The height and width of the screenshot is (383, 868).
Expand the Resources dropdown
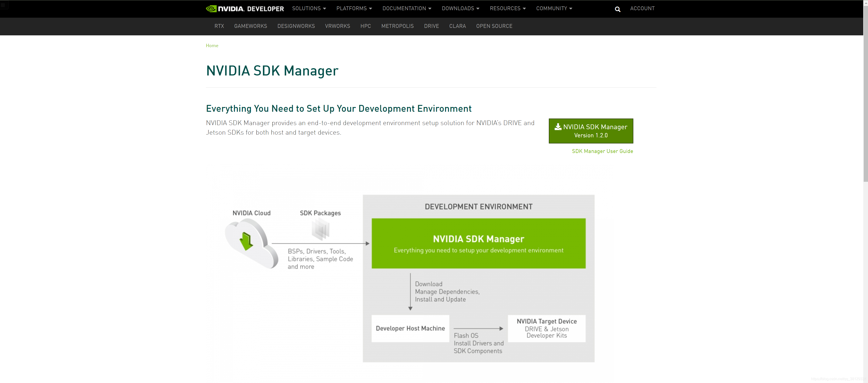pyautogui.click(x=507, y=8)
